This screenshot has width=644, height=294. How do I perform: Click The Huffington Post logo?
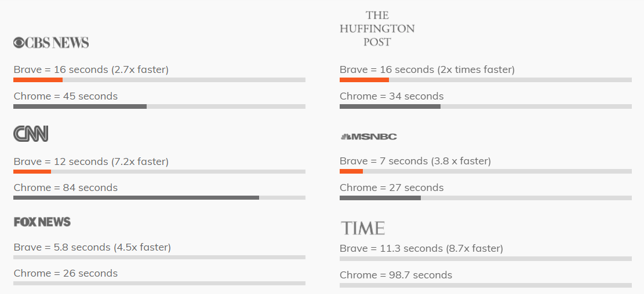(x=377, y=29)
